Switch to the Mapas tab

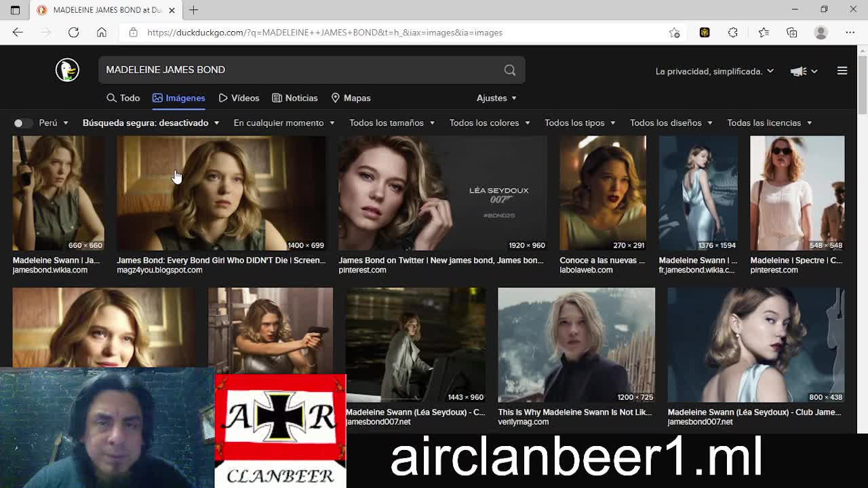point(351,98)
